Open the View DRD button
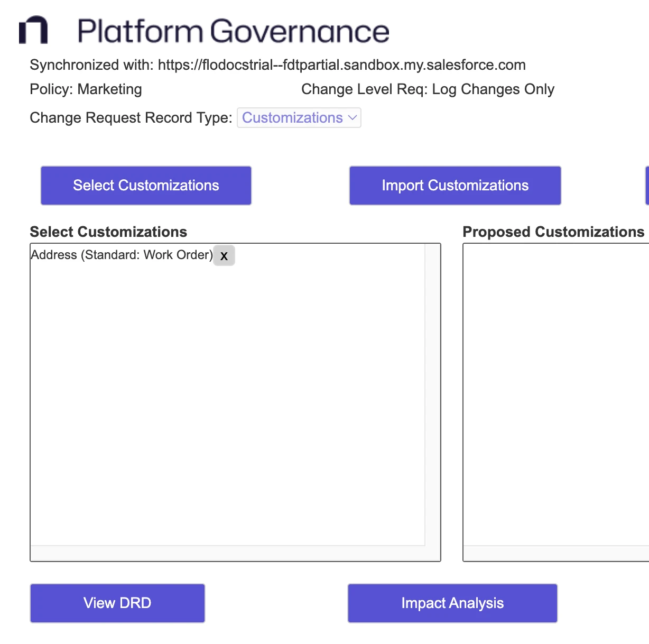649x644 pixels. click(117, 603)
